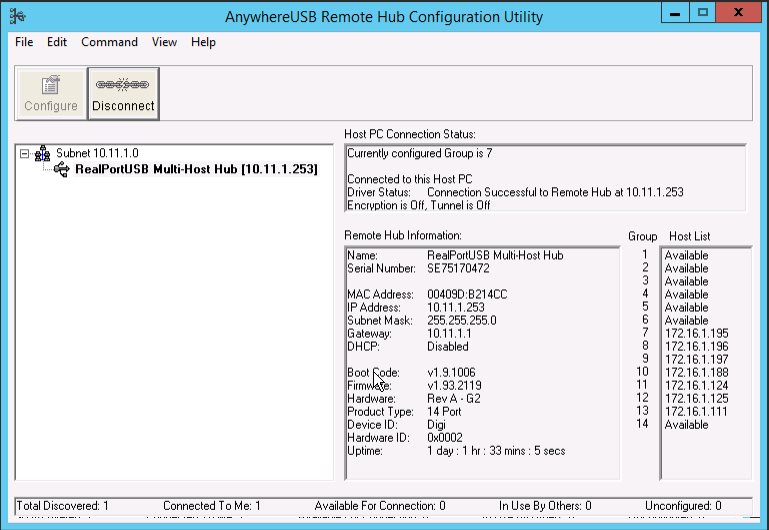Open the View menu
The image size is (769, 530).
(x=164, y=42)
